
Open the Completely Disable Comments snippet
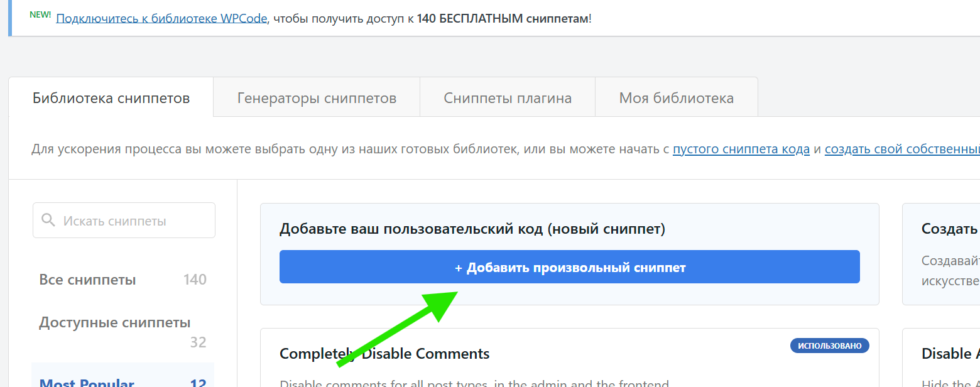tap(384, 353)
